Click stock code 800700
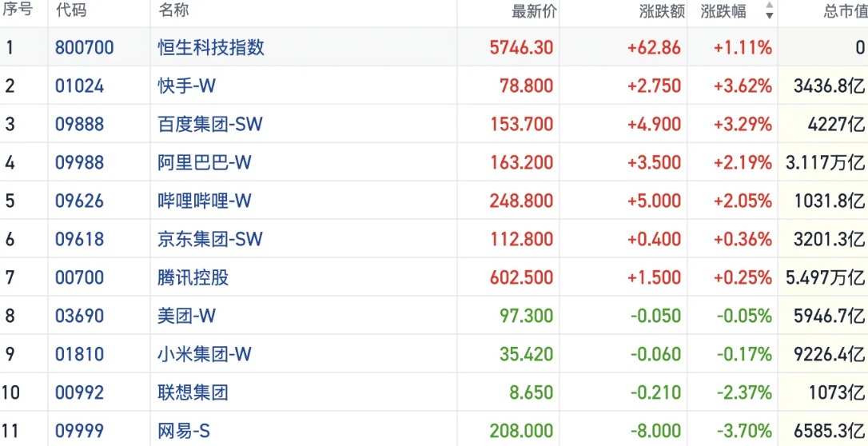Viewport: 868px width, 446px height. coord(84,47)
